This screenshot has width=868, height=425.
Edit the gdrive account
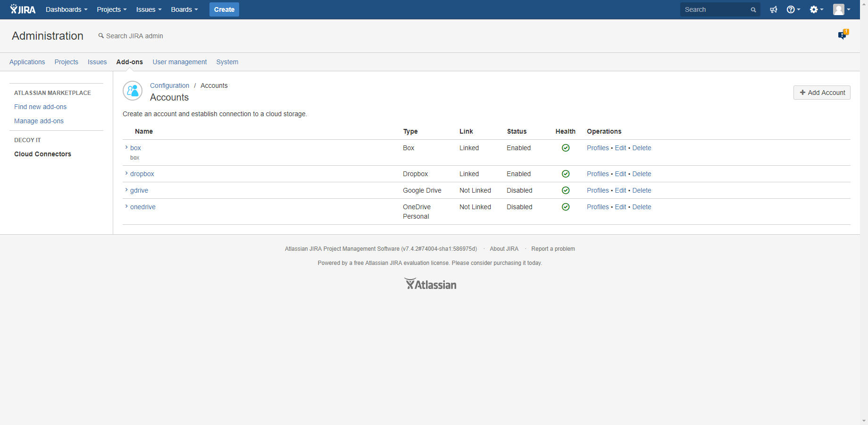point(620,190)
